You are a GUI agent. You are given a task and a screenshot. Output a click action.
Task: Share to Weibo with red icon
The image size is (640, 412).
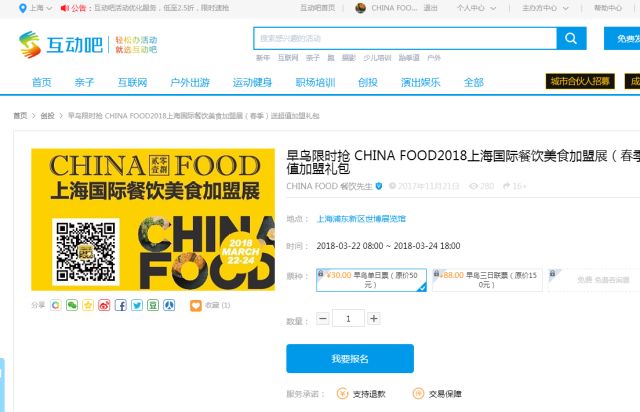[x=104, y=305]
